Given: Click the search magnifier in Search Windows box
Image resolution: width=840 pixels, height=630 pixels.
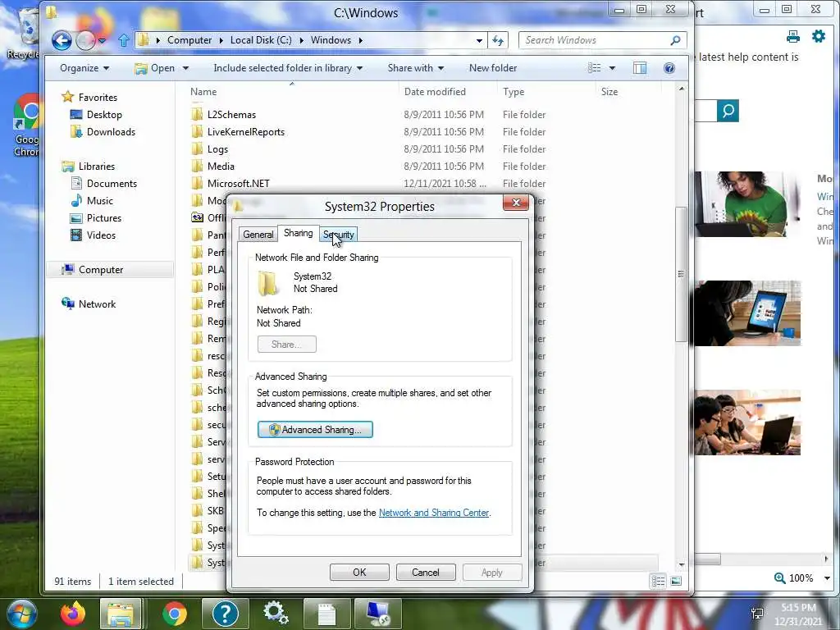Looking at the screenshot, I should coord(675,40).
